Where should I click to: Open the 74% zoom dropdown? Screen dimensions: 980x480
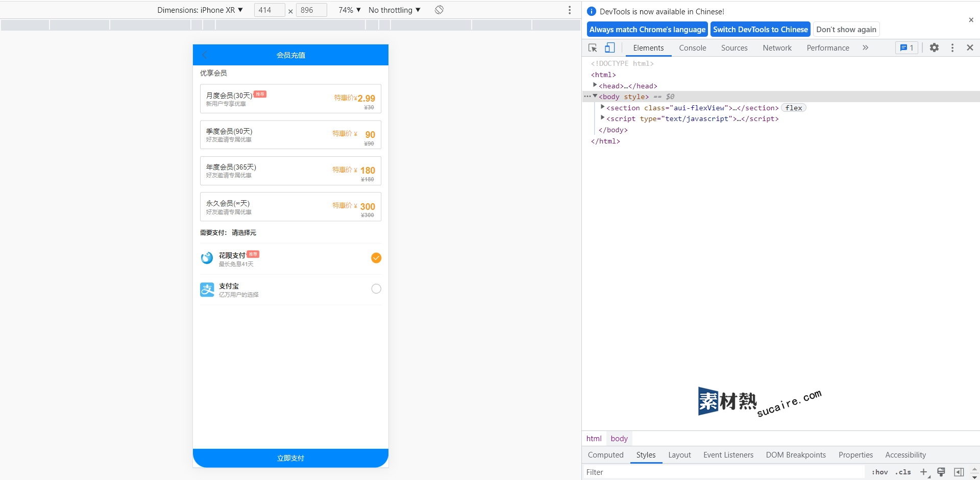pyautogui.click(x=350, y=10)
